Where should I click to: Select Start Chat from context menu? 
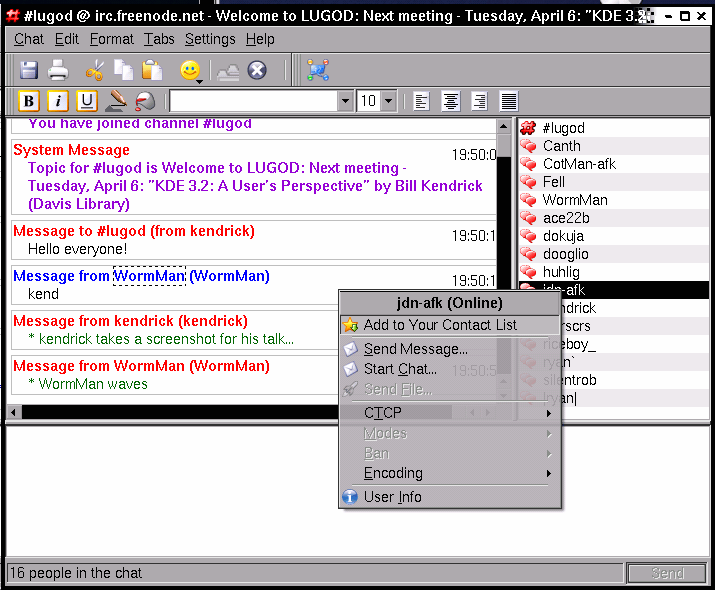coord(400,369)
